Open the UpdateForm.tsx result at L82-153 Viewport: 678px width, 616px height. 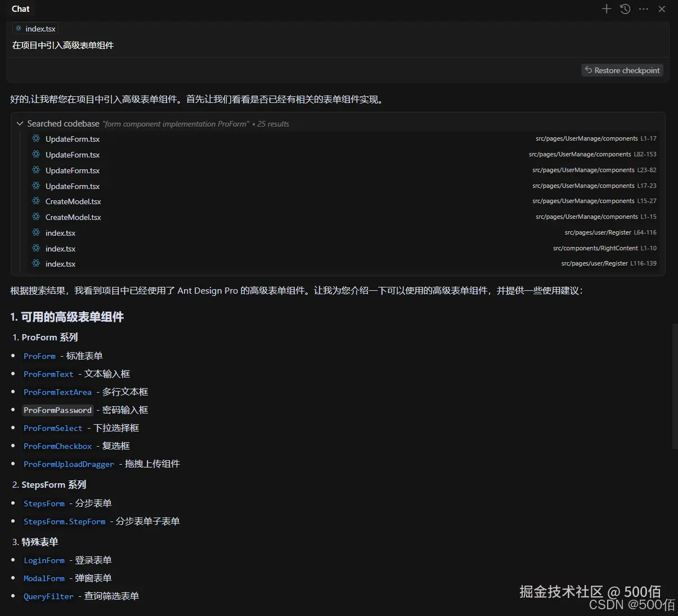pyautogui.click(x=73, y=154)
